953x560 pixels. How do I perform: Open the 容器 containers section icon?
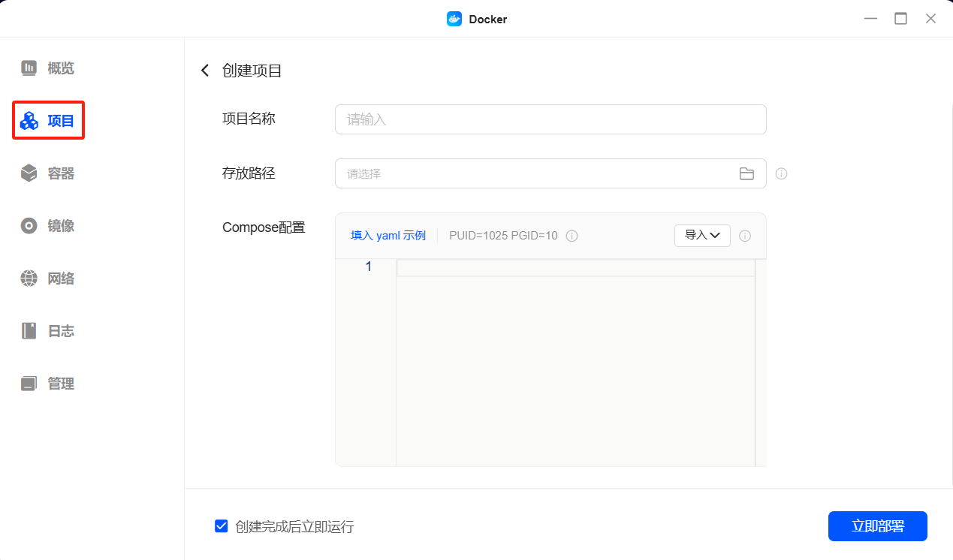(29, 173)
